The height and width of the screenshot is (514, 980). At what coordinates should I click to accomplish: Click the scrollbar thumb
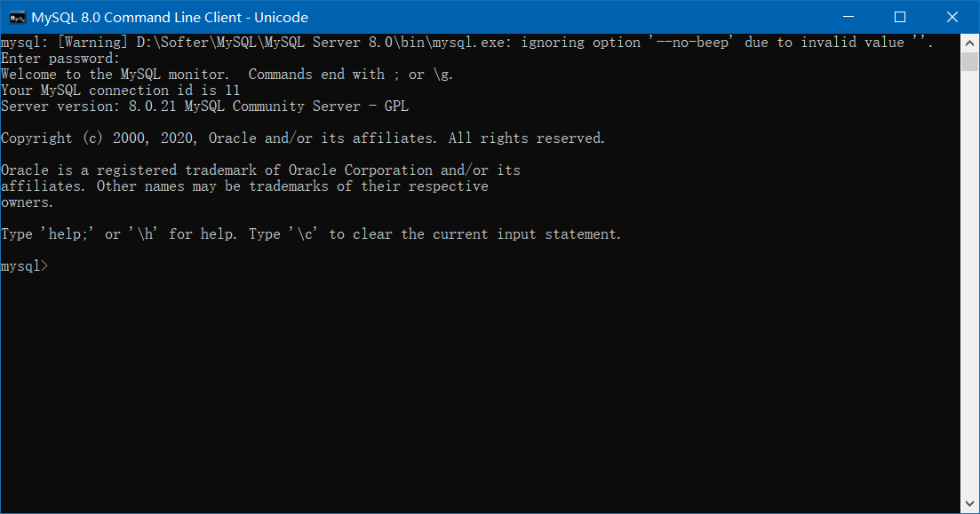[x=970, y=60]
